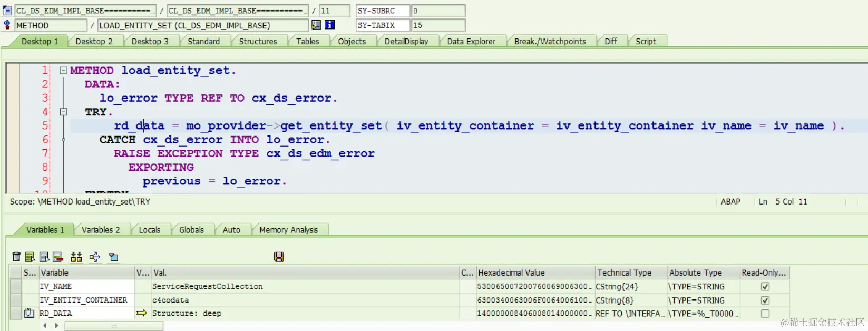868x331 pixels.
Task: Click the variables table horizontal scrollbar thumb
Action: pyautogui.click(x=114, y=326)
